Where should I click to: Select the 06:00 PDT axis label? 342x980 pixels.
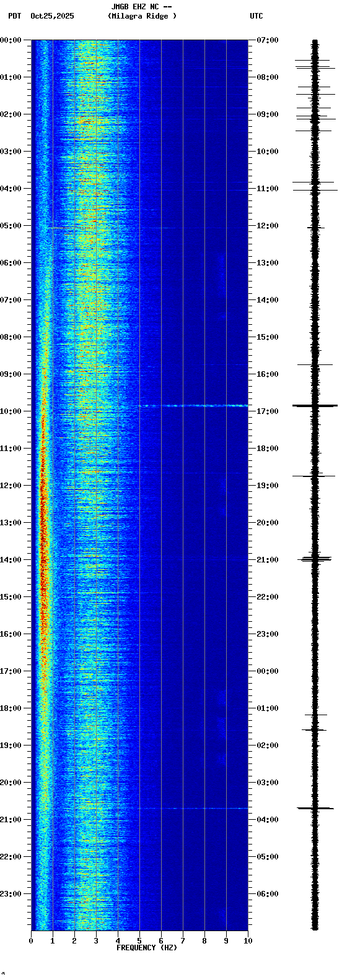point(11,263)
